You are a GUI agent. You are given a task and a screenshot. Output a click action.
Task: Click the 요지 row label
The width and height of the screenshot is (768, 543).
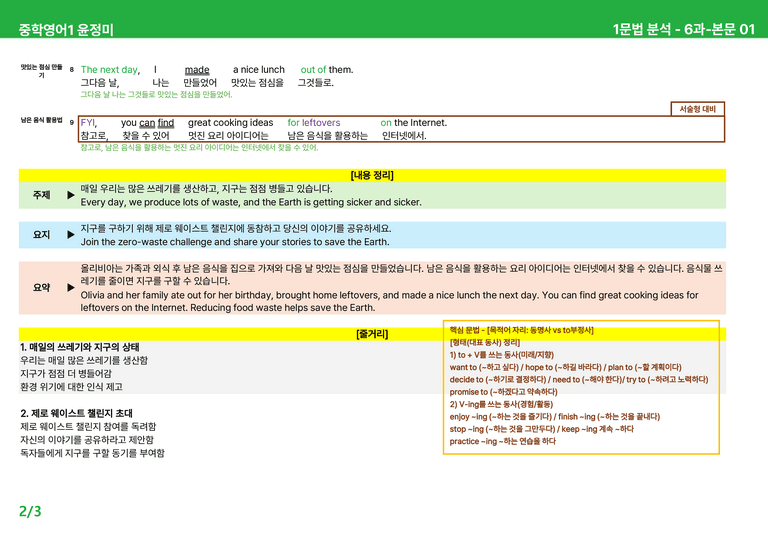(42, 235)
